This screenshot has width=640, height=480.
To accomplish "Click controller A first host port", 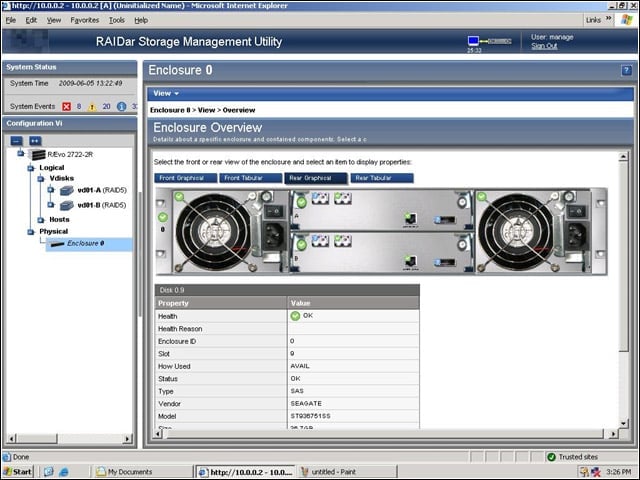I will point(320,199).
